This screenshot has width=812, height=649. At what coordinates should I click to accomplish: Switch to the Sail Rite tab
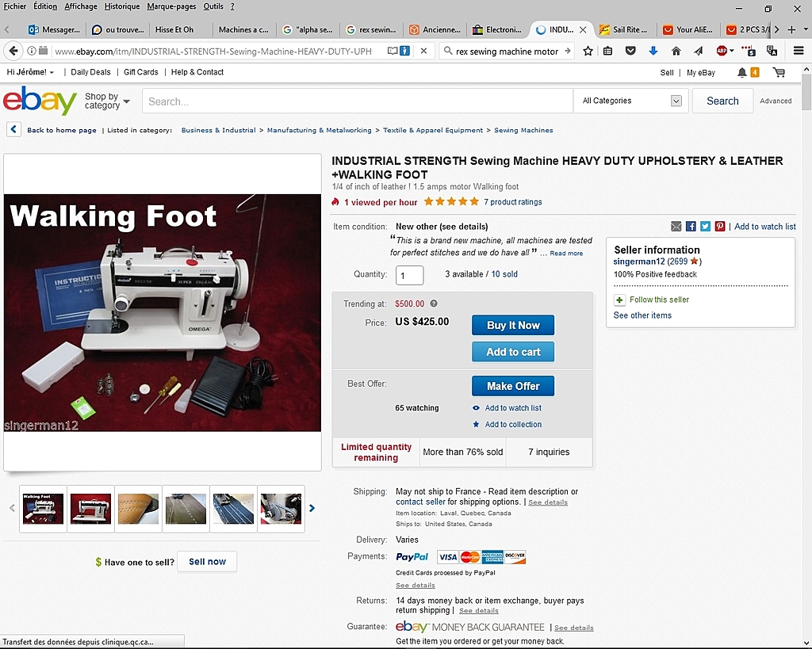[625, 29]
